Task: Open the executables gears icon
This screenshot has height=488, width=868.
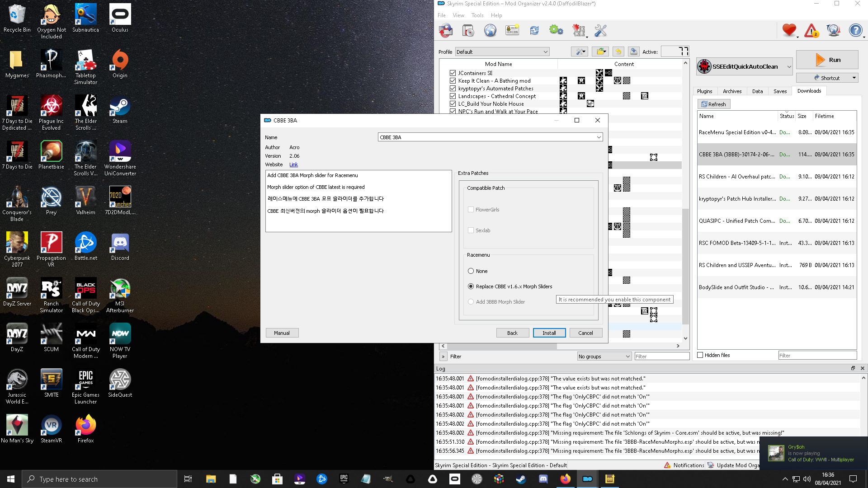Action: pos(556,31)
